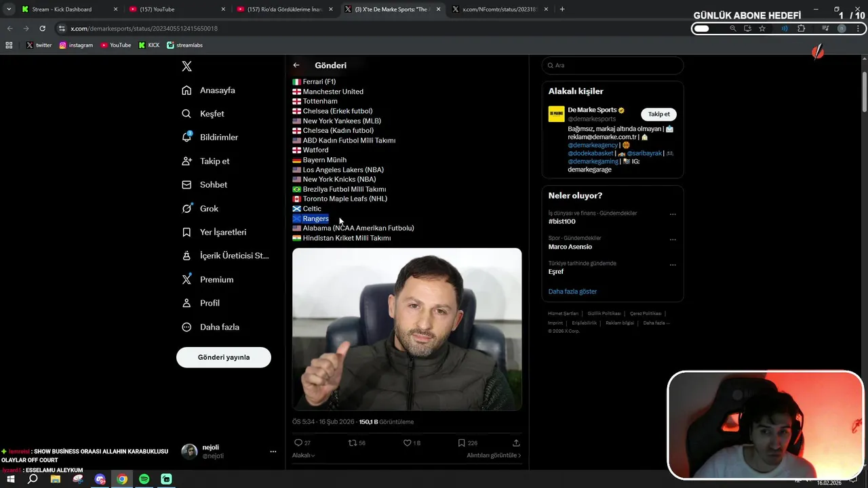Open the Daha fazla sidebar menu
Image resolution: width=868 pixels, height=488 pixels.
click(211, 327)
